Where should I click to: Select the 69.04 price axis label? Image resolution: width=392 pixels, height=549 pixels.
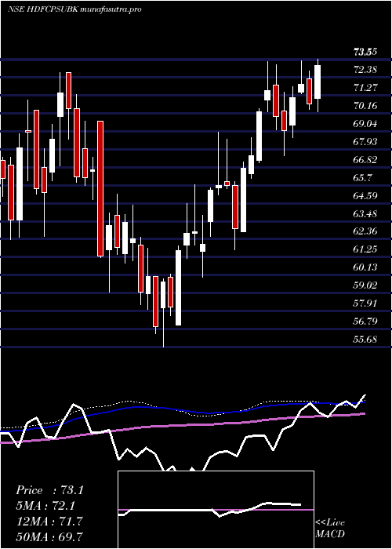click(x=365, y=124)
